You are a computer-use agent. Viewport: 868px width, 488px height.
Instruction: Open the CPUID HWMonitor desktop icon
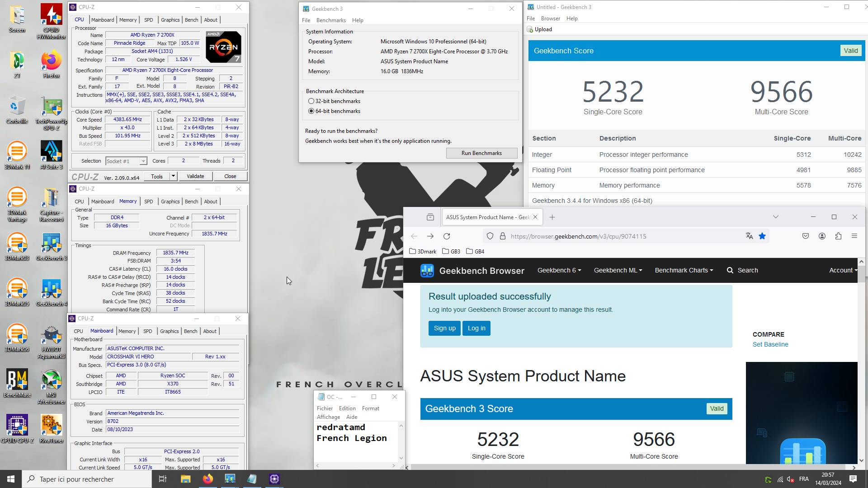51,21
